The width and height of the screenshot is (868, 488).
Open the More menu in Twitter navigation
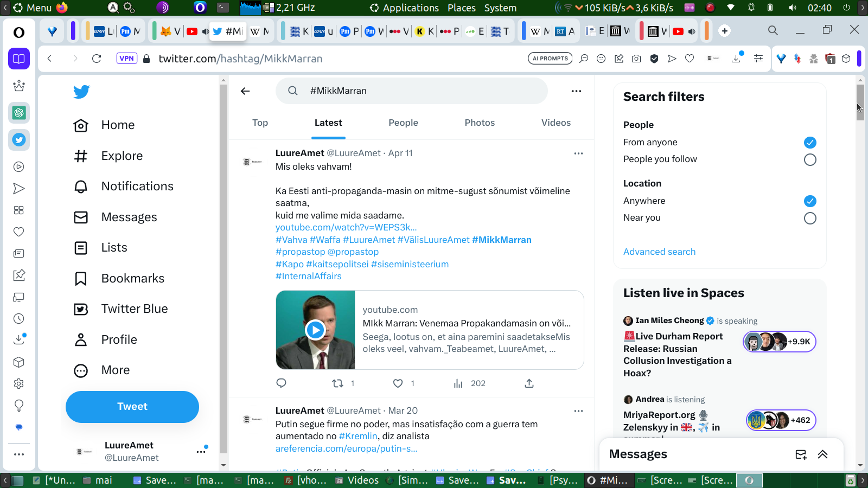coord(102,370)
